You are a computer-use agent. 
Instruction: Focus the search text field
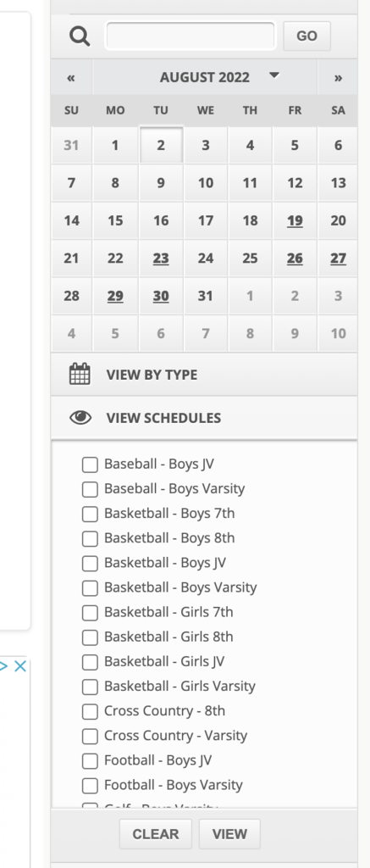191,36
